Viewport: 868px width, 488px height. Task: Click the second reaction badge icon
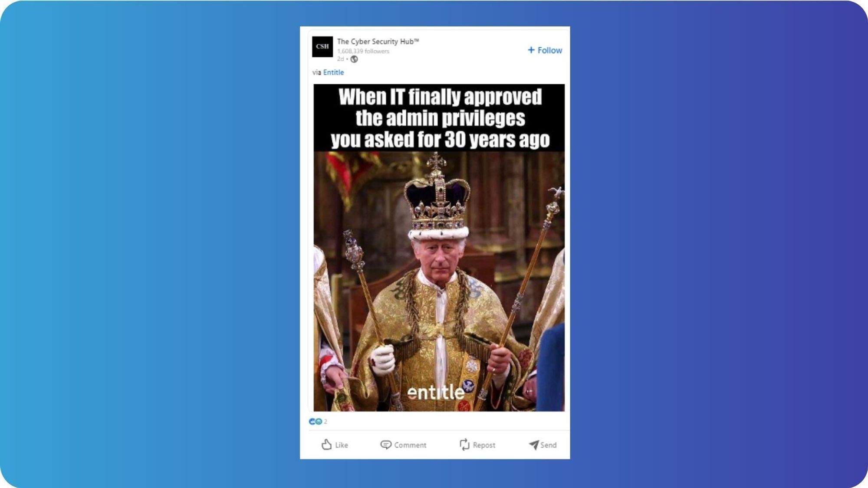coord(319,422)
